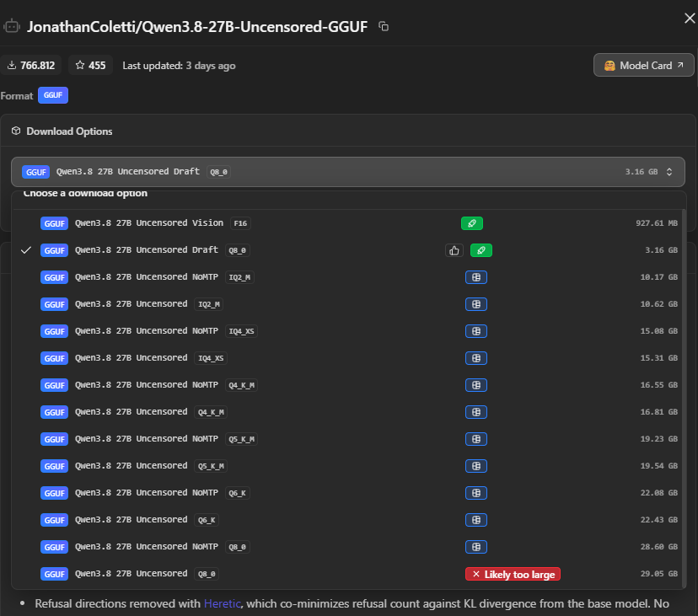The height and width of the screenshot is (616, 698).
Task: Click partial offload icon on NoMTP Q4_K_M row
Action: (x=475, y=385)
